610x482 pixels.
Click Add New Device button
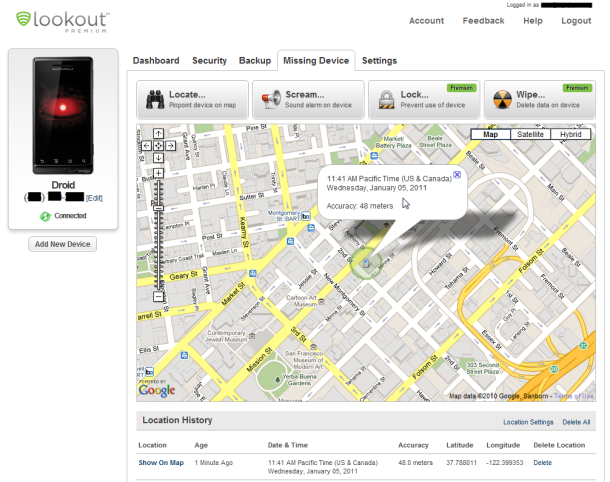pos(63,244)
